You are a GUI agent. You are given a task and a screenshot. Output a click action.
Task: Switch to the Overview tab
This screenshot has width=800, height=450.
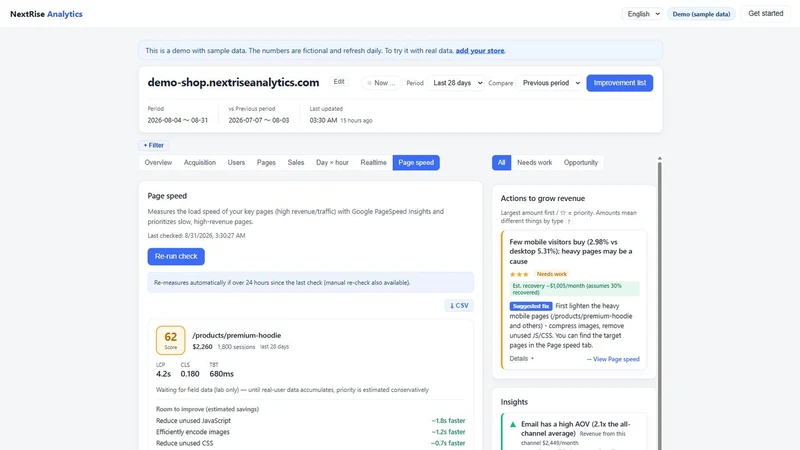[158, 162]
